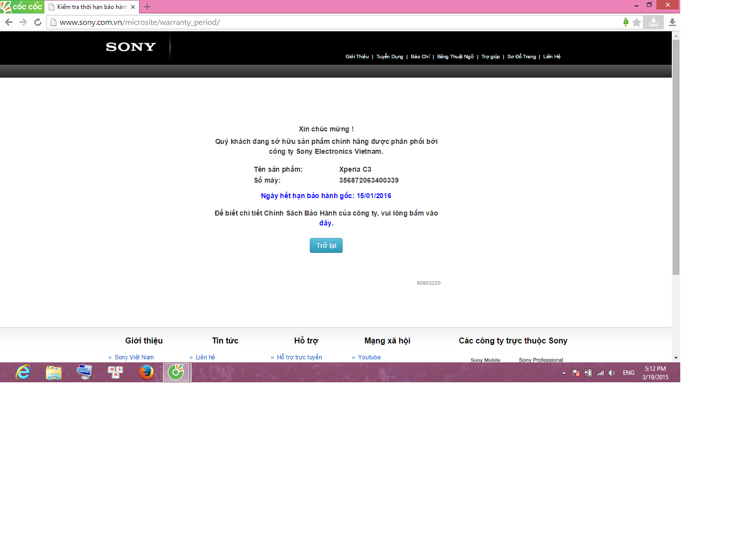Reload the page with refresh icon

(x=38, y=22)
